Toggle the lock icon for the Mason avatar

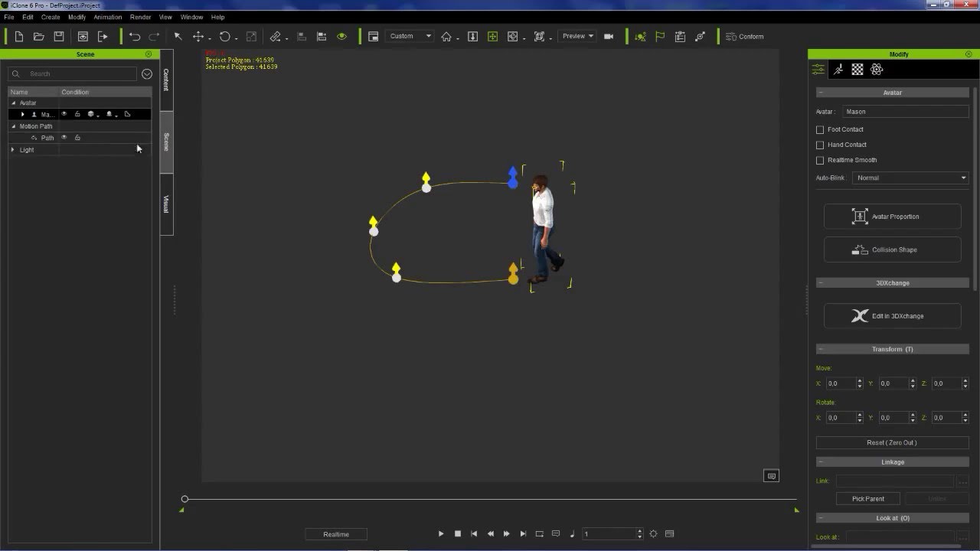click(x=77, y=114)
